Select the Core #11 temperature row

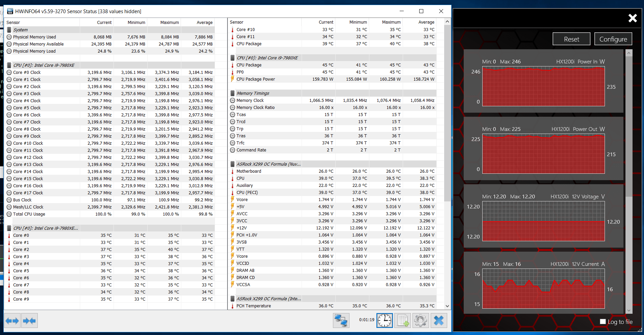(x=333, y=36)
